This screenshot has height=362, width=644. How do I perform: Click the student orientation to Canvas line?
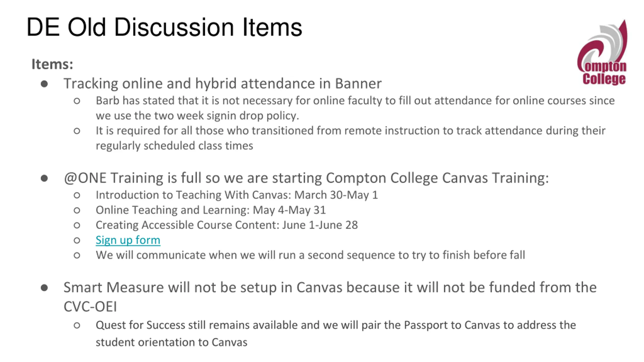171,342
